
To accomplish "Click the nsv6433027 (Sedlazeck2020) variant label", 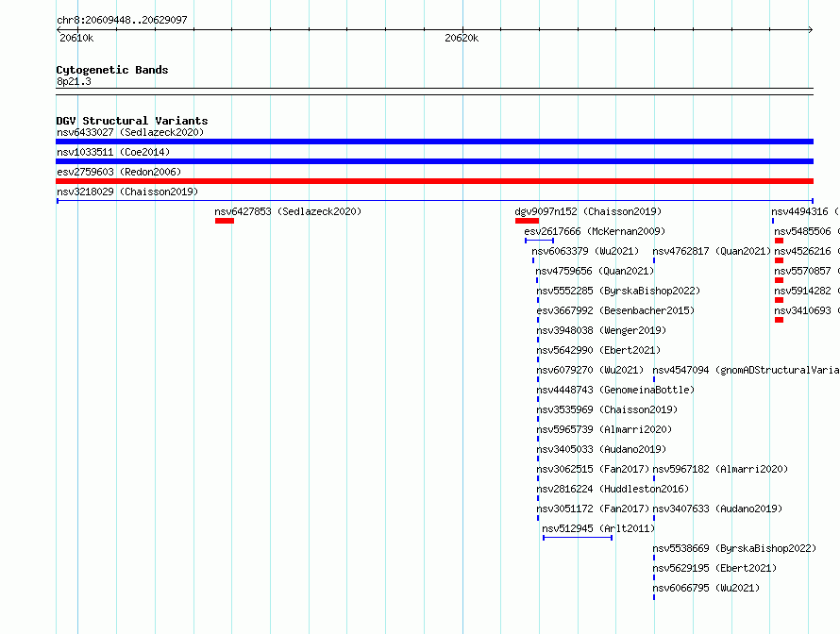I will [x=130, y=132].
